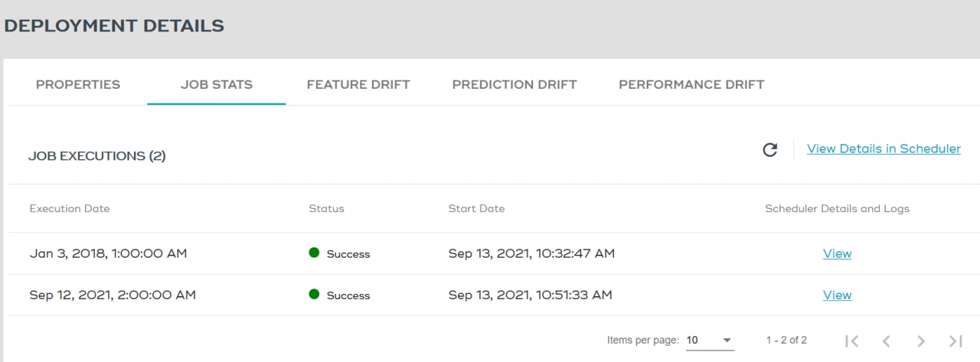Image resolution: width=980 pixels, height=362 pixels.
Task: Switch to the Prediction Drift tab
Action: (514, 84)
